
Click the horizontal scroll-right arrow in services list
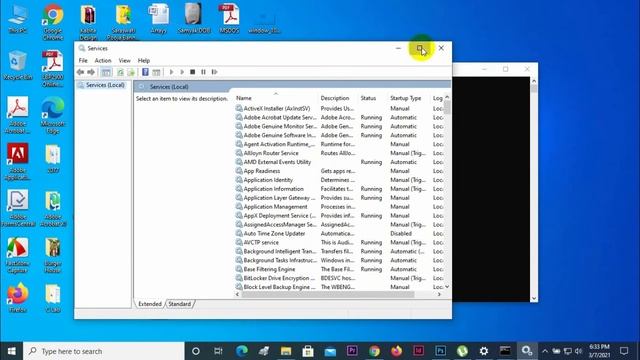439,294
